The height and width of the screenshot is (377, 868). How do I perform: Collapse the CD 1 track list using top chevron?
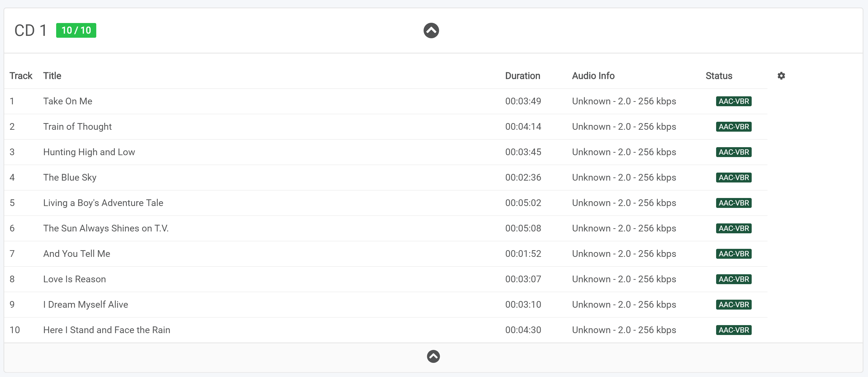pos(431,30)
